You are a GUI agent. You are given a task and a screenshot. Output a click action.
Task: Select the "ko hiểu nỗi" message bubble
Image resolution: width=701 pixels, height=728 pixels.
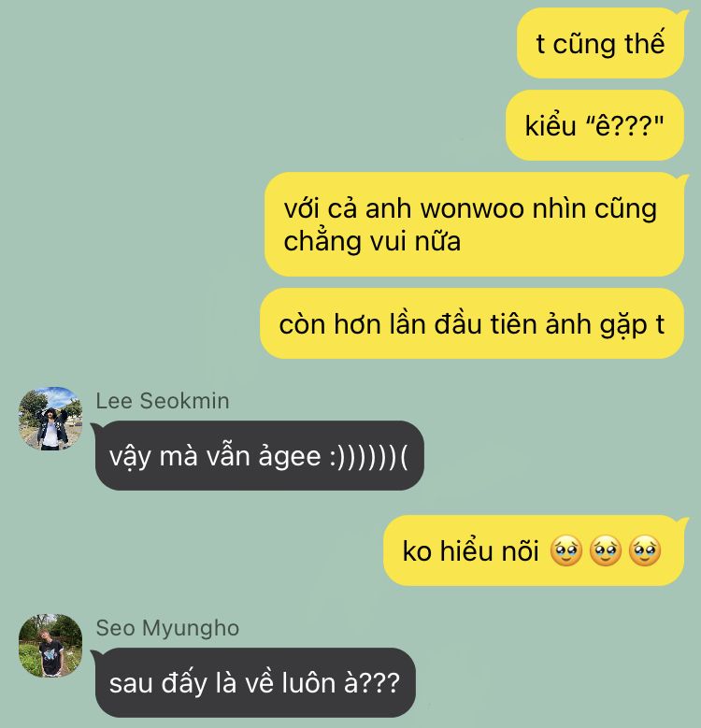[x=534, y=550]
